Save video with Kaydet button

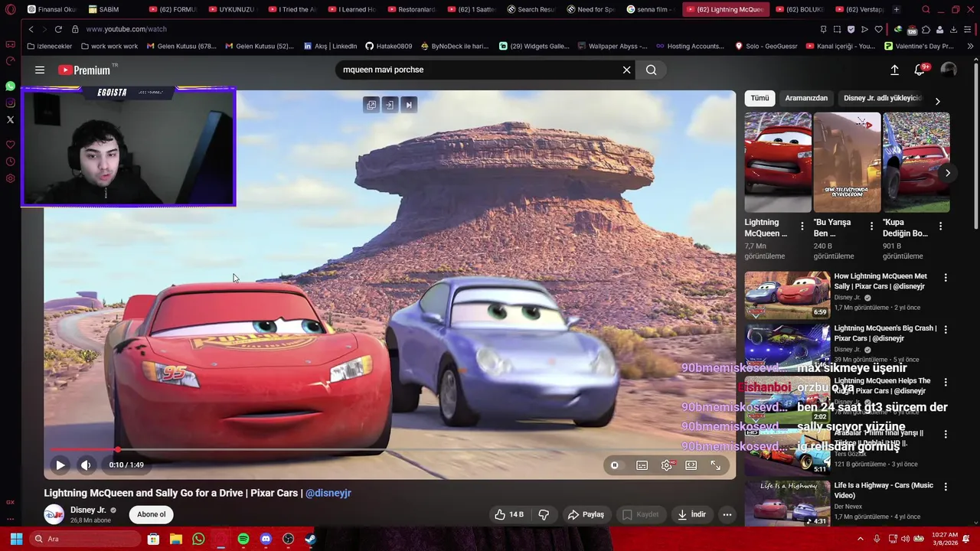click(x=640, y=514)
